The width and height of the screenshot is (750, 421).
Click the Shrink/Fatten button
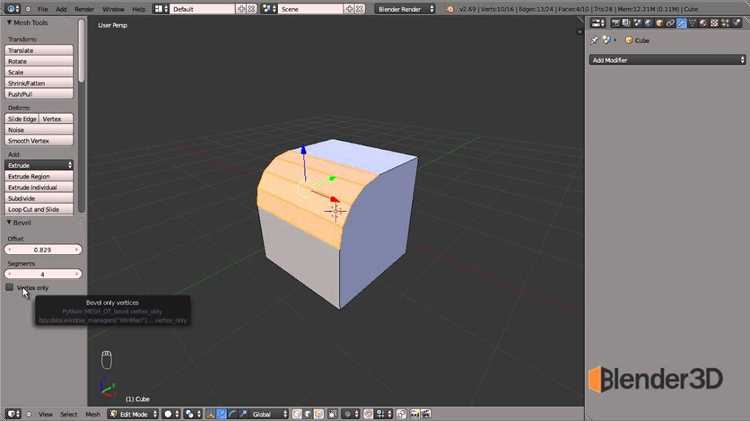(39, 83)
